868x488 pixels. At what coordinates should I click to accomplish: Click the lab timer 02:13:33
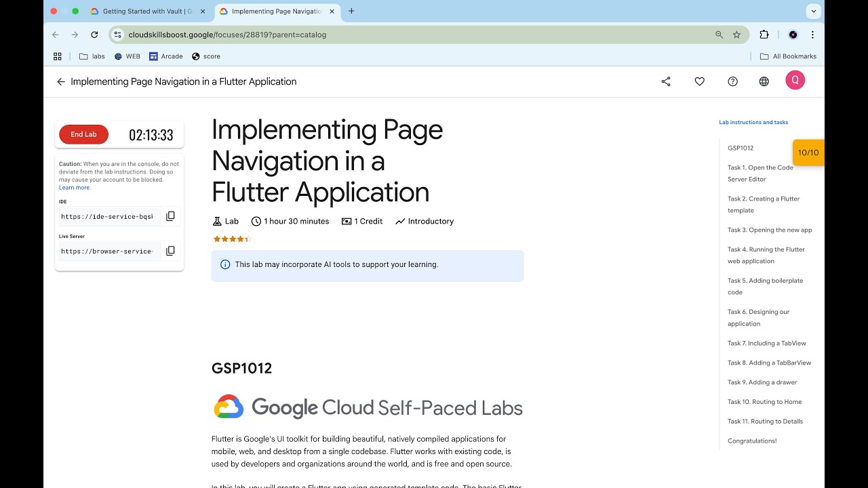pyautogui.click(x=151, y=135)
